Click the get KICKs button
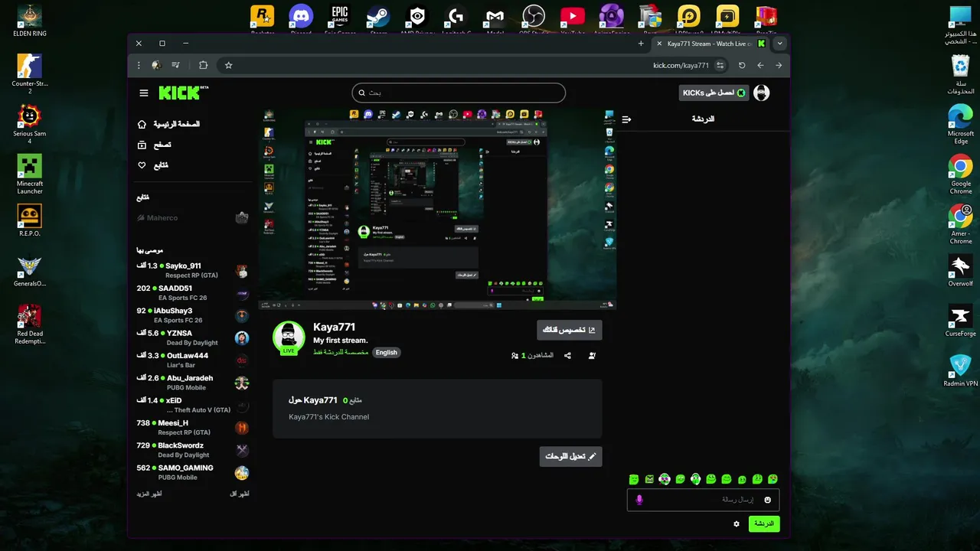Viewport: 980px width, 551px height. [x=713, y=93]
